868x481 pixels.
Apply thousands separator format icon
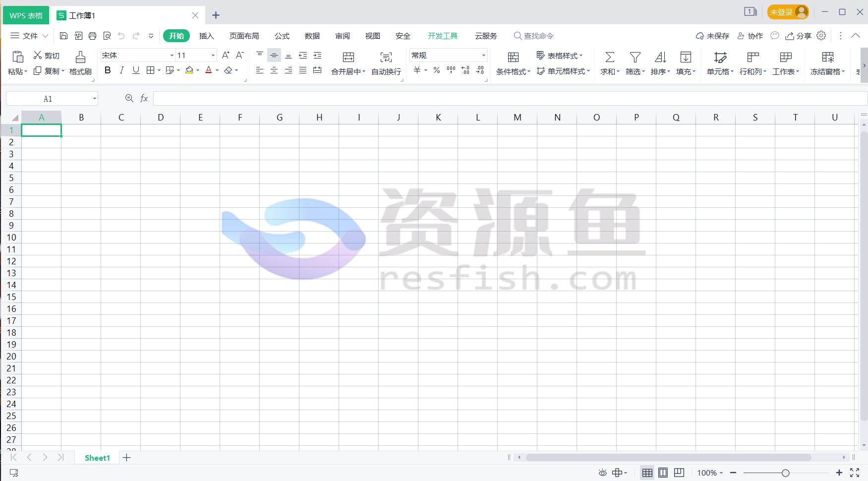(451, 70)
